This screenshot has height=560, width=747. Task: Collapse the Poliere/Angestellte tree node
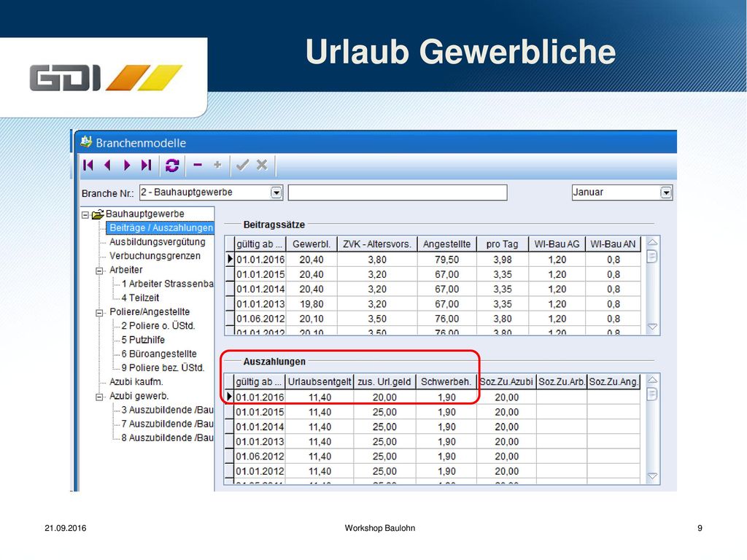[x=99, y=313]
